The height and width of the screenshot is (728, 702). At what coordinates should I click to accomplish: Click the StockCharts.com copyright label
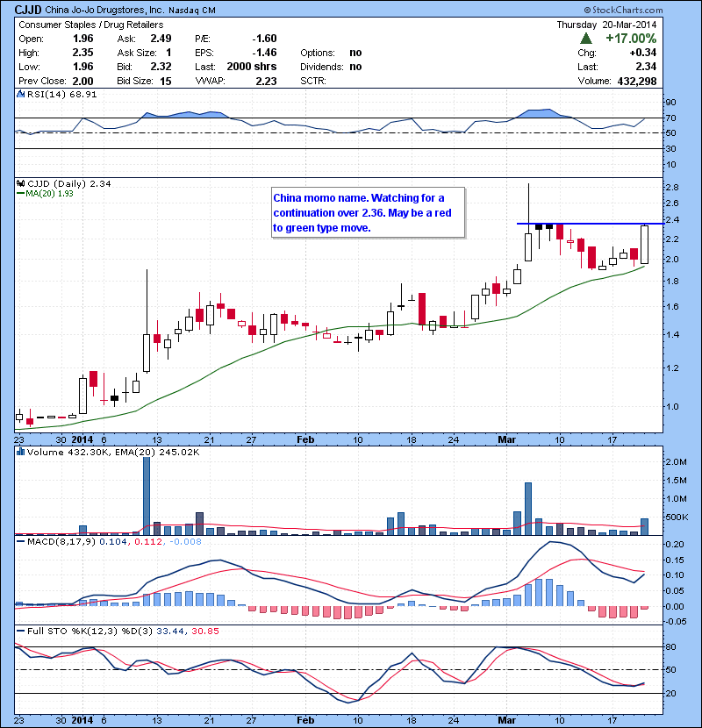pos(623,10)
